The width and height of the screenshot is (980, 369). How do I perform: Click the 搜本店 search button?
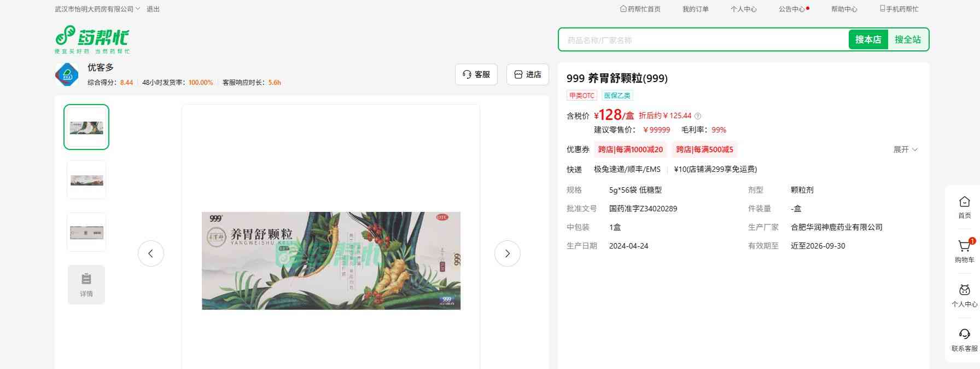pyautogui.click(x=868, y=39)
